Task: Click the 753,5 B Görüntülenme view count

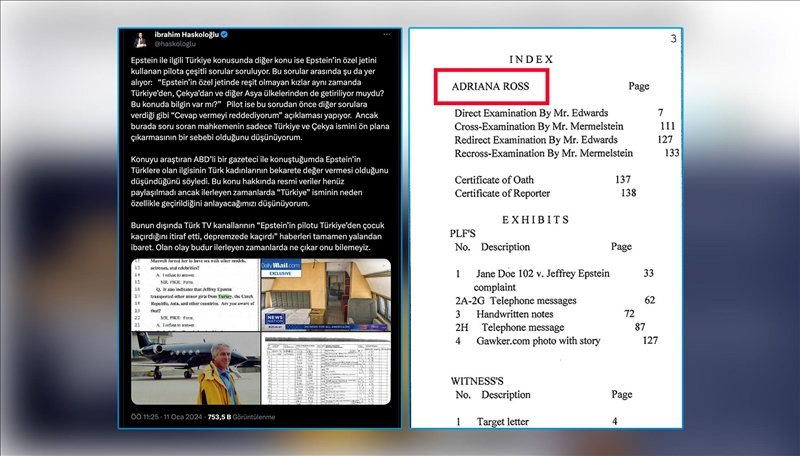Action: coord(241,417)
